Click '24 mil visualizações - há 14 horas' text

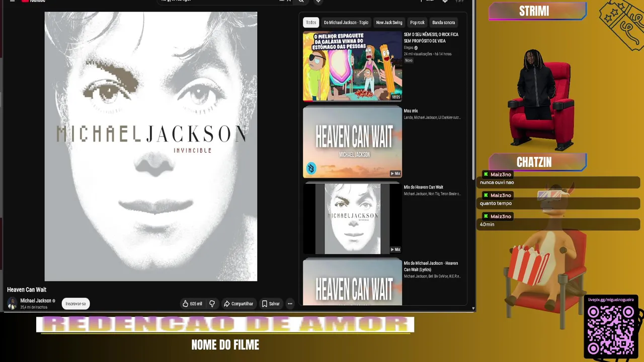(x=428, y=54)
